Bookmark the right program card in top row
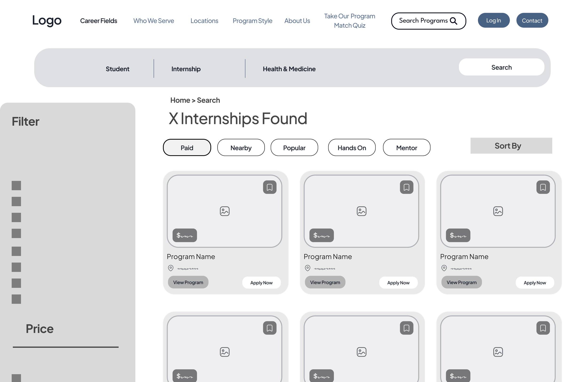The width and height of the screenshot is (588, 382). click(543, 187)
